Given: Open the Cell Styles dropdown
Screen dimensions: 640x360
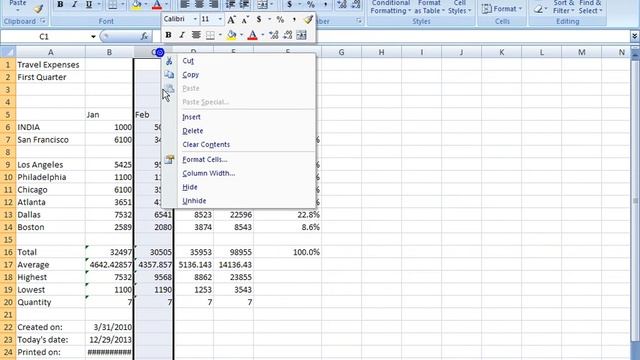Looking at the screenshot, I should click(460, 7).
